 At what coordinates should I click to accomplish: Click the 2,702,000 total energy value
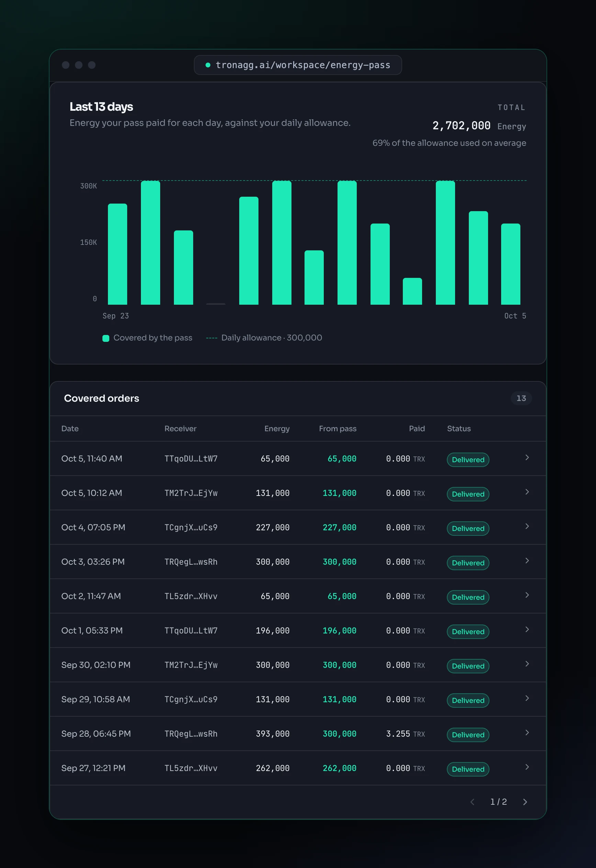461,126
